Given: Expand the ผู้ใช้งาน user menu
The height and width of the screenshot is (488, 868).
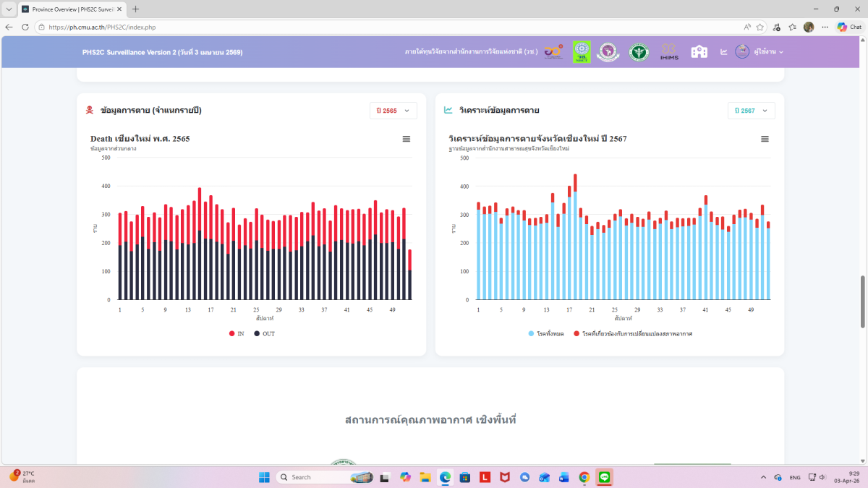Looking at the screenshot, I should [x=759, y=52].
